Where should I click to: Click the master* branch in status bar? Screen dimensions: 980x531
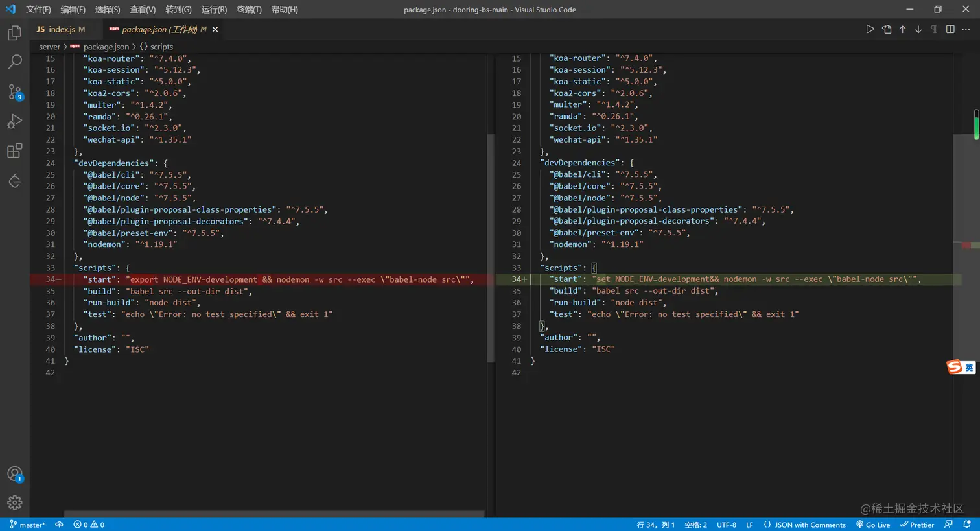(27, 525)
